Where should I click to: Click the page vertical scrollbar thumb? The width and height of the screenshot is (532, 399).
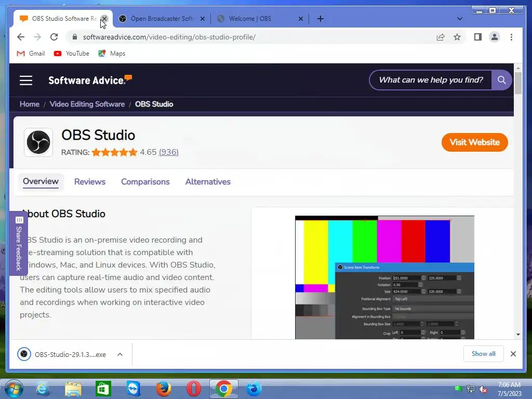point(518,83)
